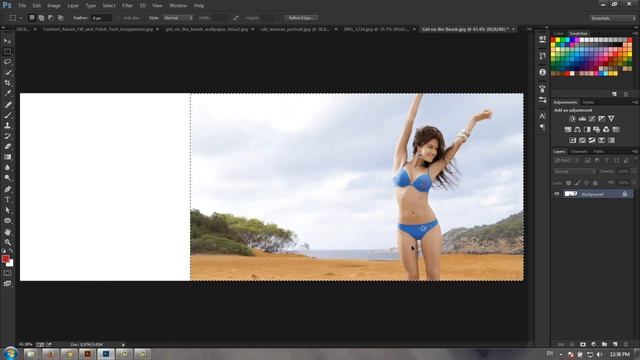Select the Healing Brush tool
This screenshot has width=640, height=360.
tap(7, 105)
